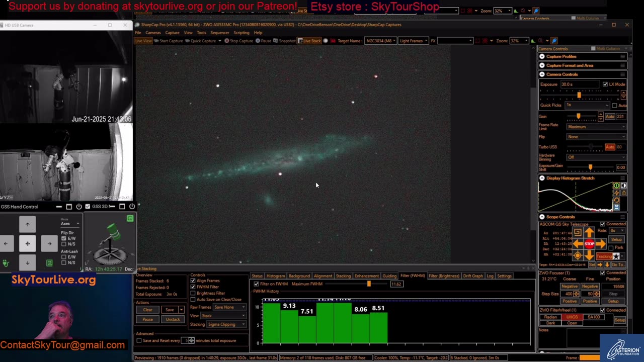This screenshot has height=362, width=644.
Task: Click the green histogram enable icon
Action: coord(617,186)
